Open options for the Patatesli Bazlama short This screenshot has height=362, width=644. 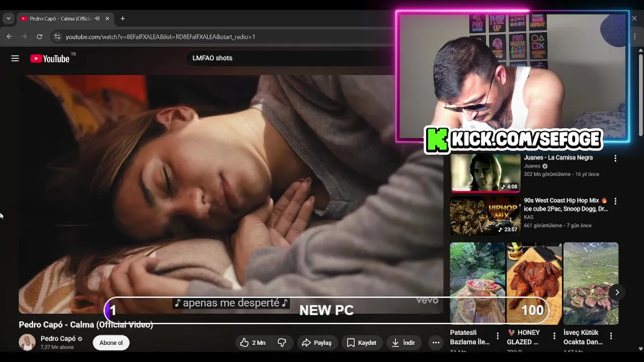click(x=498, y=335)
